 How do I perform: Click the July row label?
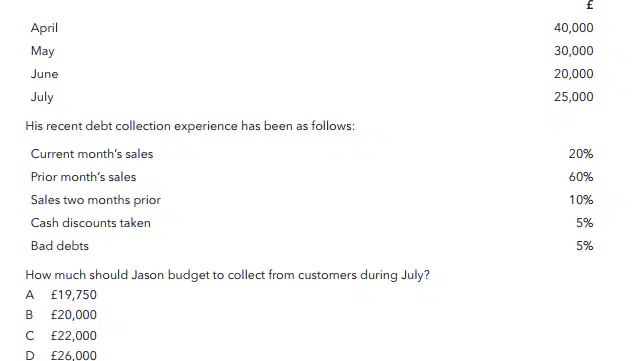[42, 97]
